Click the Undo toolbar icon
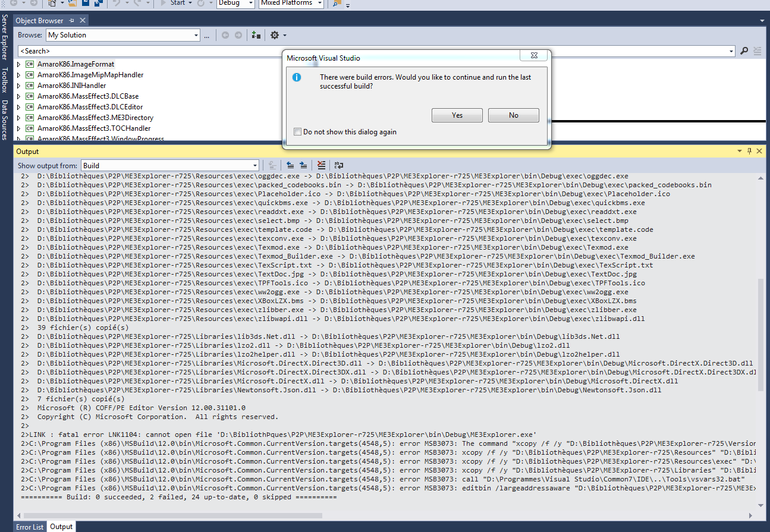Viewport: 770px width, 532px height. (118, 3)
